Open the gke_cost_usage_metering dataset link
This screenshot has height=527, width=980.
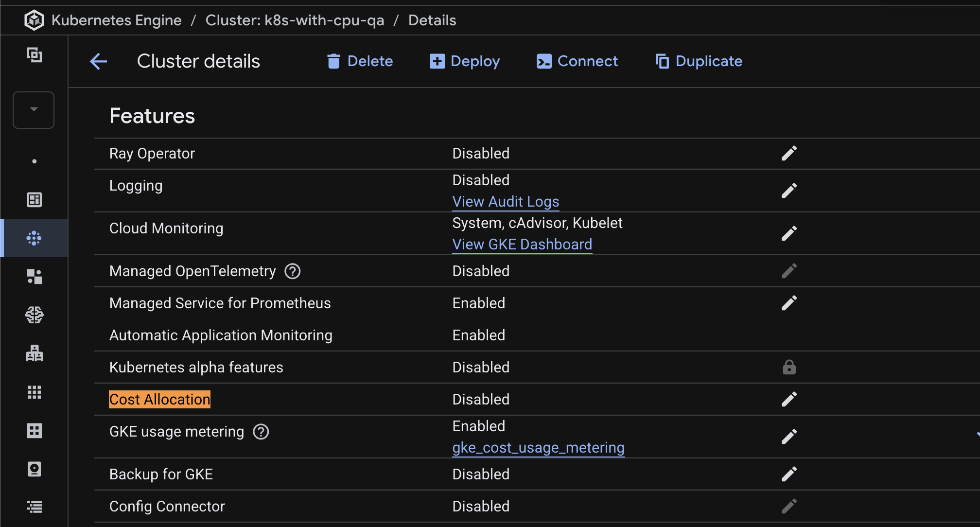[538, 448]
